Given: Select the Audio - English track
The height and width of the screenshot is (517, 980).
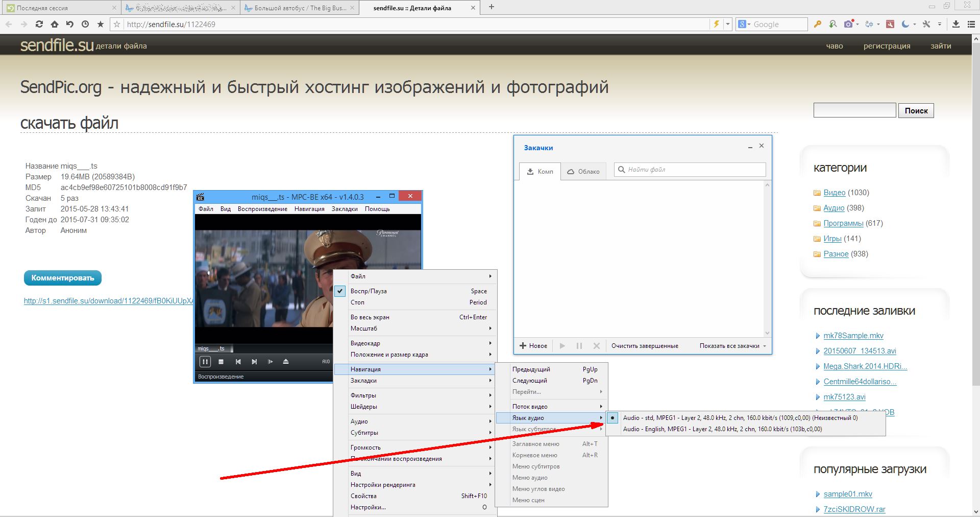Looking at the screenshot, I should pyautogui.click(x=722, y=429).
